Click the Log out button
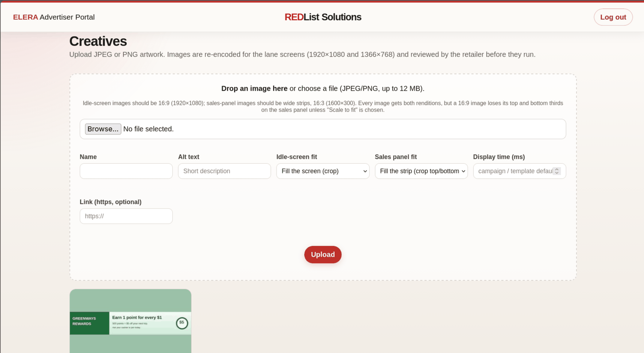 [x=613, y=17]
